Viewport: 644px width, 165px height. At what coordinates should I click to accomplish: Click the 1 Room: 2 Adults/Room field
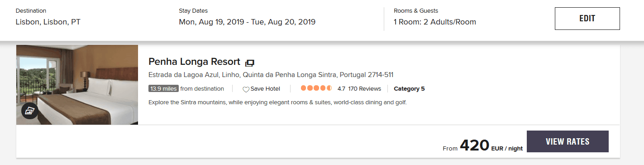pos(435,22)
